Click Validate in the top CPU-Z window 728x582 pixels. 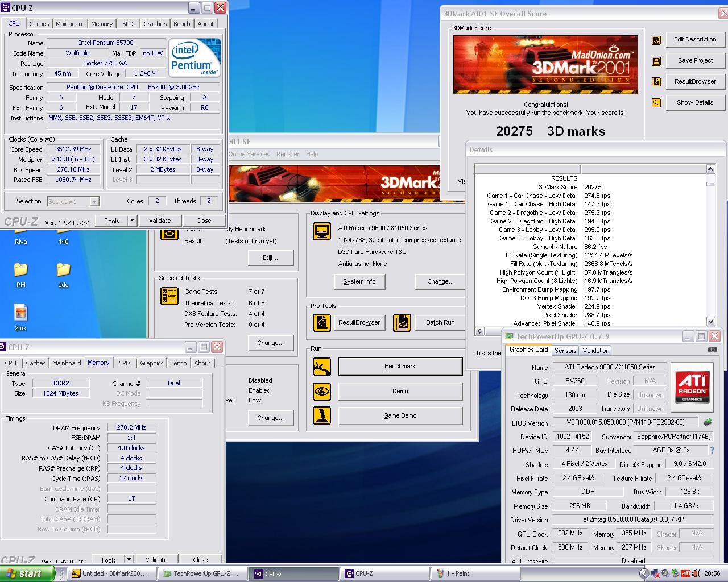tap(160, 221)
